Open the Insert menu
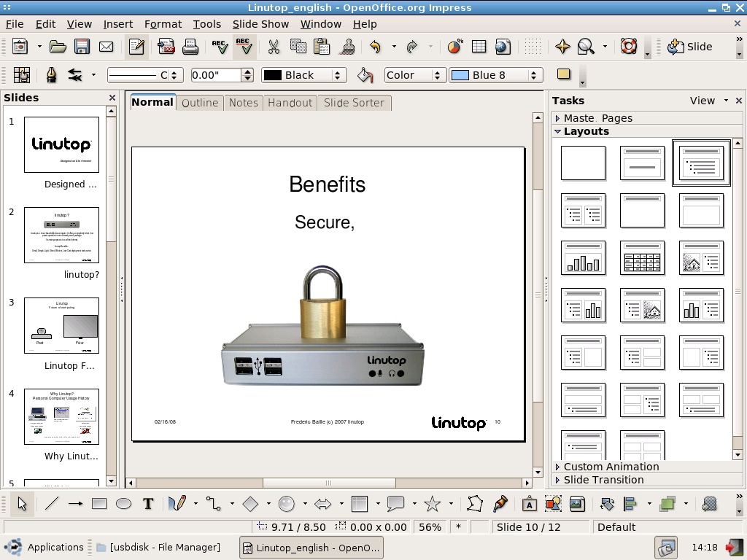 (117, 24)
